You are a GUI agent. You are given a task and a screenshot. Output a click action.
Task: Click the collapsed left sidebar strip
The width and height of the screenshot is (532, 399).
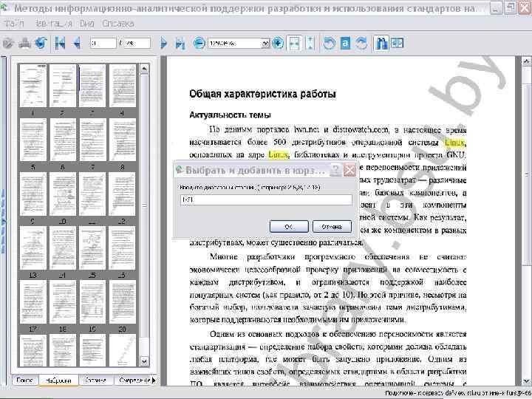tap(3, 220)
